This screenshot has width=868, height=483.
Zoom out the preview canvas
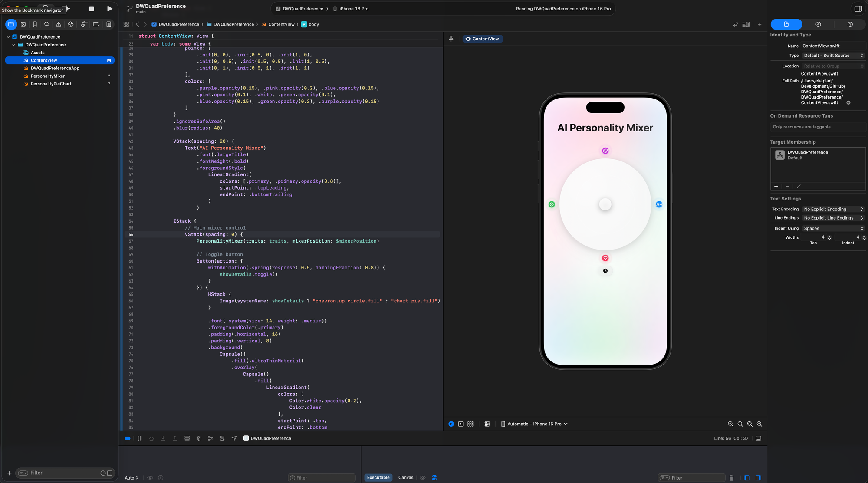pos(730,424)
